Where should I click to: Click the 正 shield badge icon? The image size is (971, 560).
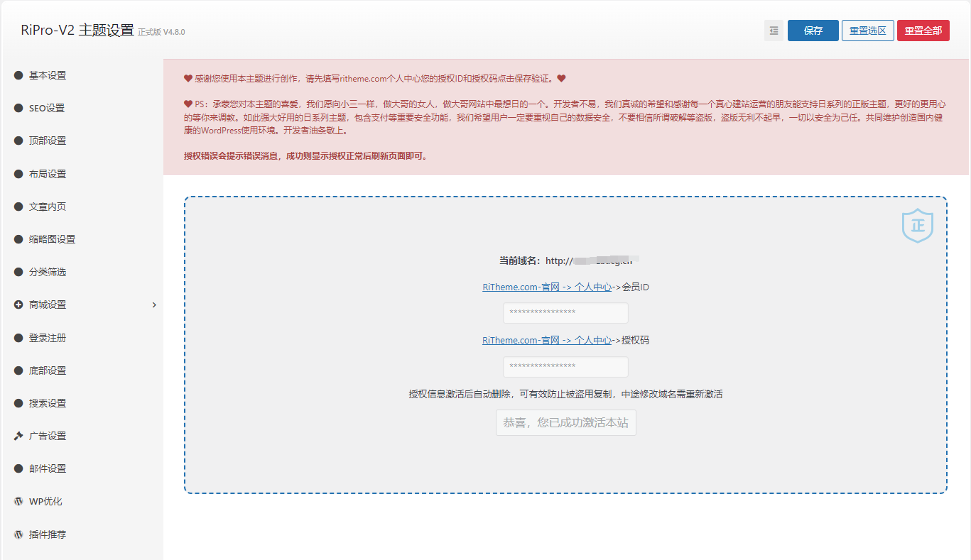click(918, 226)
